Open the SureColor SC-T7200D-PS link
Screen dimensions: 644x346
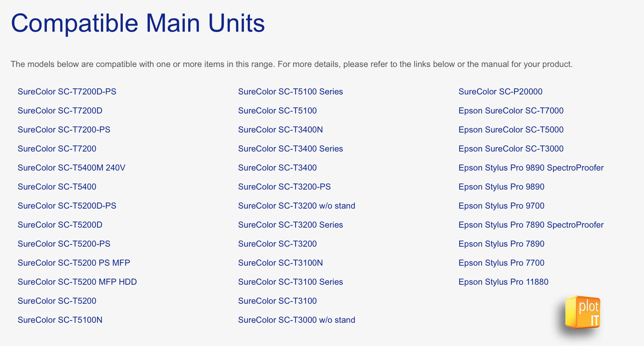pos(67,92)
